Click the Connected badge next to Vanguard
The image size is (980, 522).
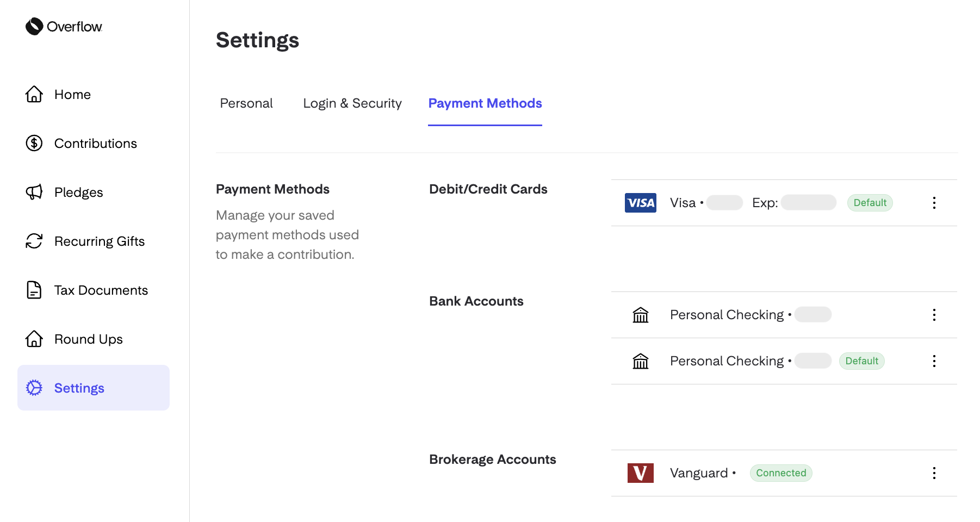[x=781, y=473]
